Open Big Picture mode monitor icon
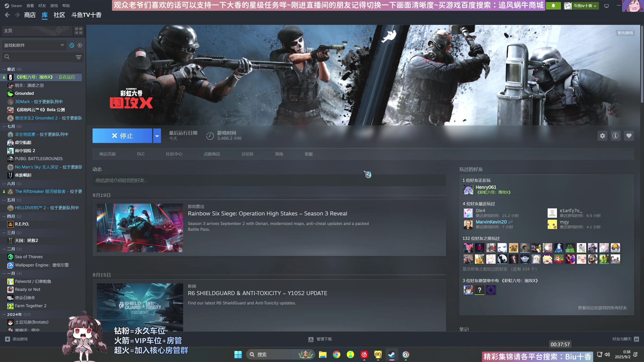 point(607,6)
